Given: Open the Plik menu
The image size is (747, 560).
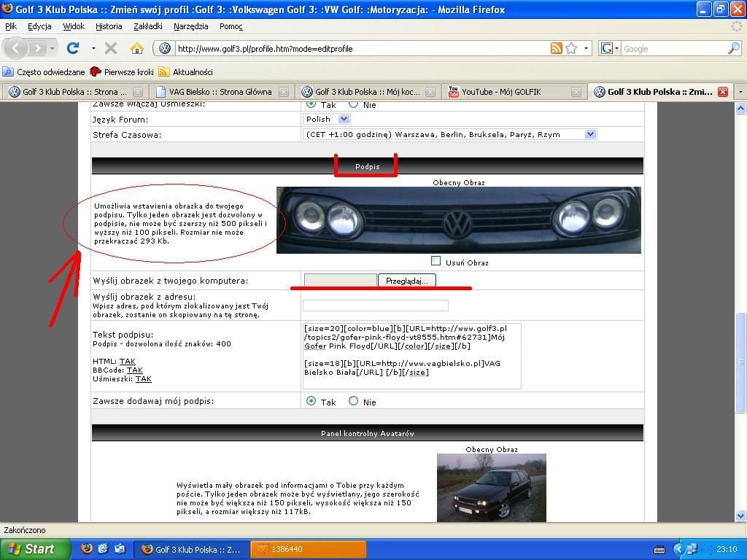Looking at the screenshot, I should [x=11, y=26].
